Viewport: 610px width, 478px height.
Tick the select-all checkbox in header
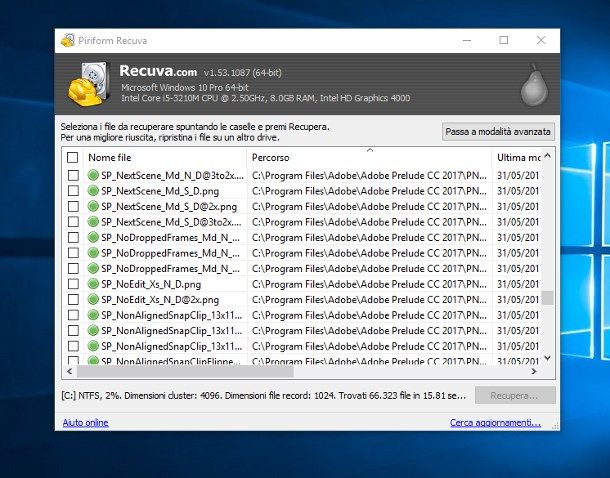72,158
